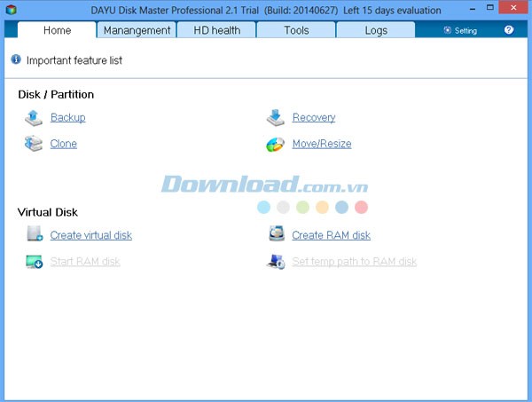Click the greyed Start RAM disk link
Viewport: 532px width, 402px height.
[x=85, y=262]
